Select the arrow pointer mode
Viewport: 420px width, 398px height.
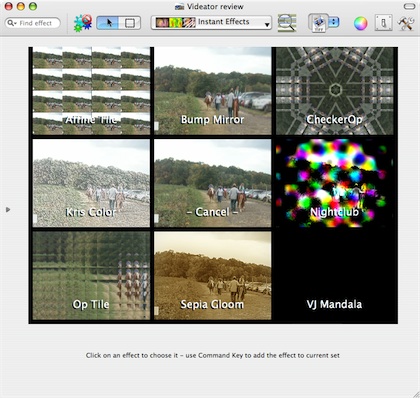[108, 23]
